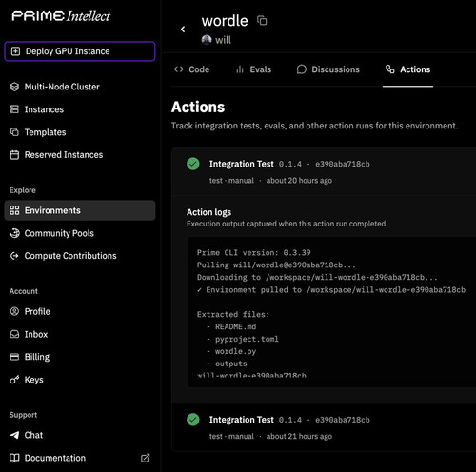Click the Action logs heading
The width and height of the screenshot is (476, 472).
(208, 212)
